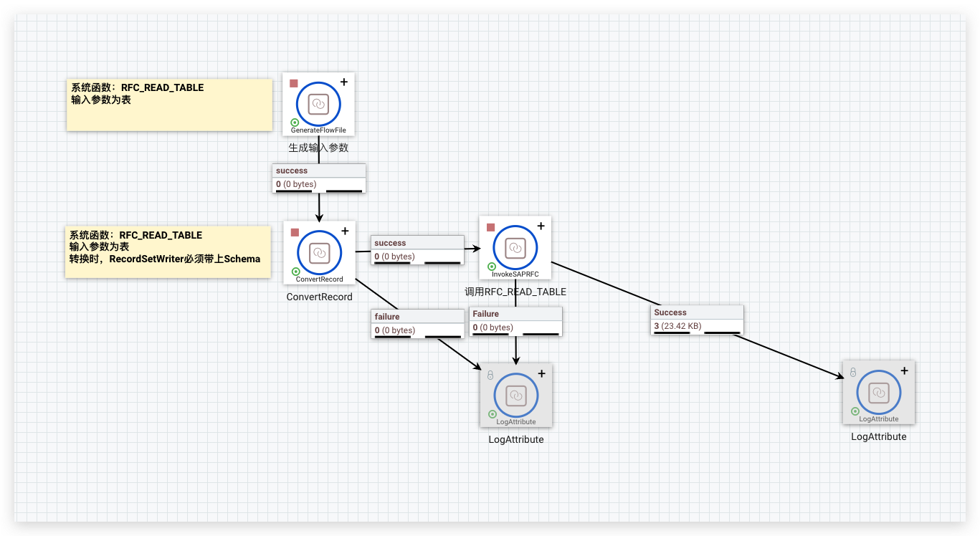Expand the plus icon on InvokeSAPRFC

coord(541,226)
